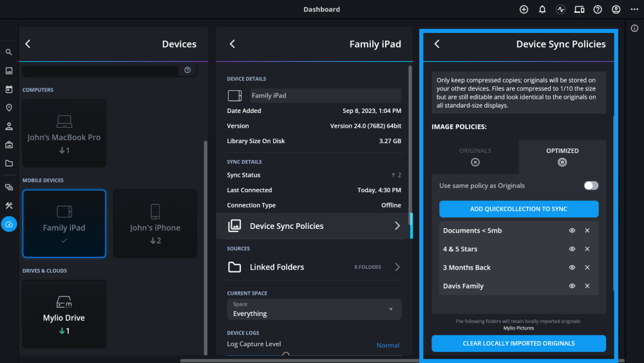
Task: Open the calendar view icon
Action: coord(9,89)
